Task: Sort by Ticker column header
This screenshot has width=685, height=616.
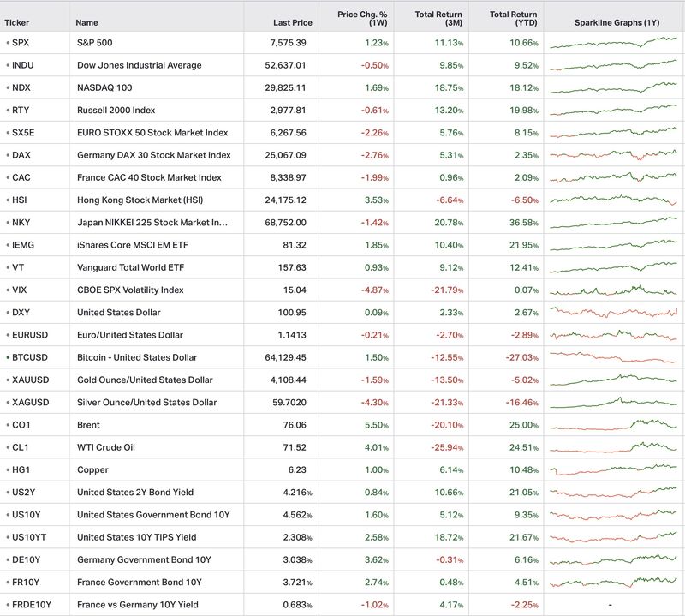Action: pyautogui.click(x=16, y=23)
